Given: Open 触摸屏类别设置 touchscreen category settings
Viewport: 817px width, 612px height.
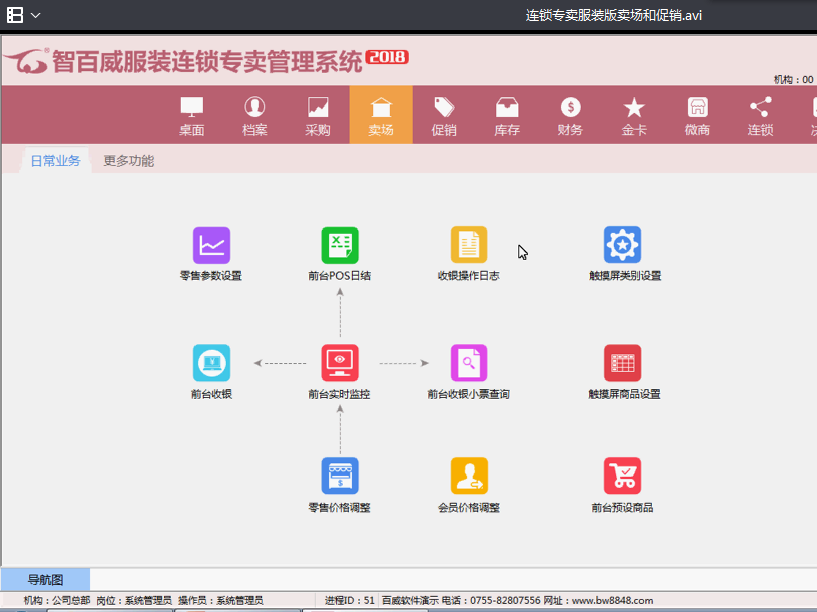Looking at the screenshot, I should (x=623, y=244).
